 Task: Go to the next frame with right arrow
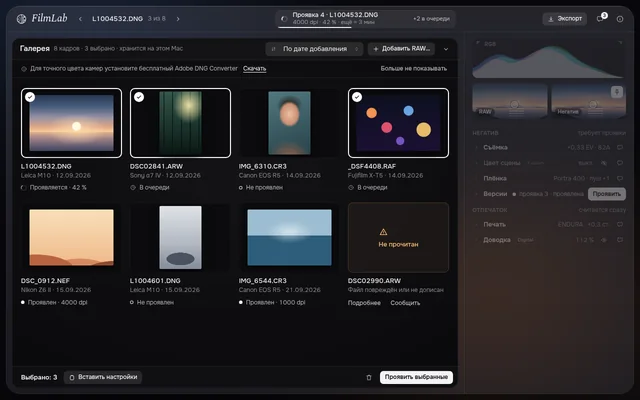178,19
